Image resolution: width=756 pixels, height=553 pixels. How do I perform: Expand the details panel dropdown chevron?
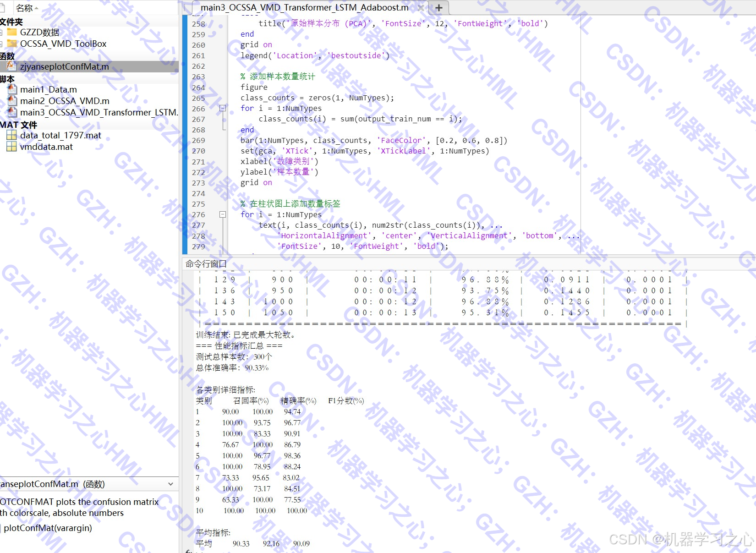[171, 484]
